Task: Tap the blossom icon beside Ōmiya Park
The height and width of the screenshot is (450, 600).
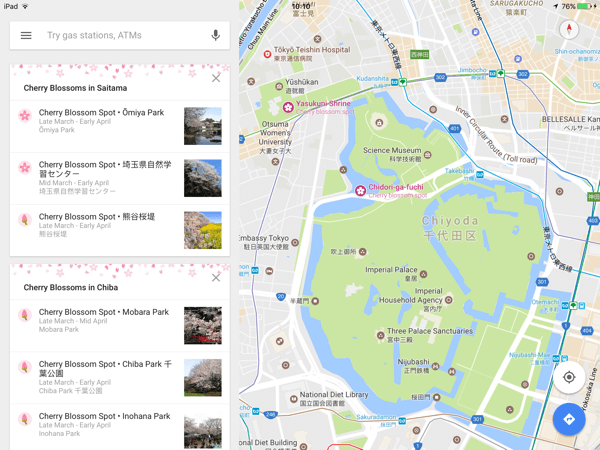Action: (x=25, y=115)
